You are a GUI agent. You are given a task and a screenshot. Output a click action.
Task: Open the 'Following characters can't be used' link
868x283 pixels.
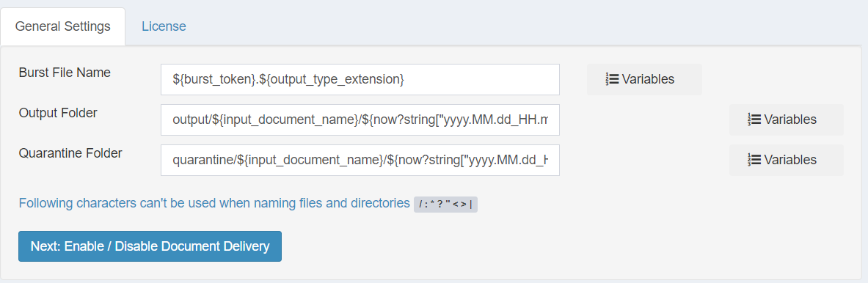tap(214, 203)
